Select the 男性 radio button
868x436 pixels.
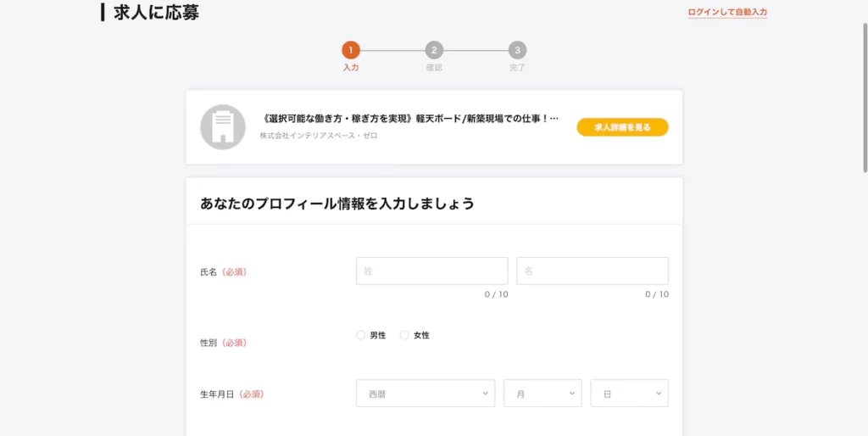[361, 335]
